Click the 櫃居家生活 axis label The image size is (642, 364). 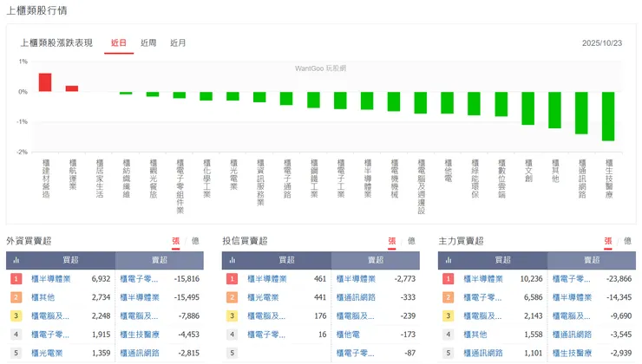pos(100,179)
